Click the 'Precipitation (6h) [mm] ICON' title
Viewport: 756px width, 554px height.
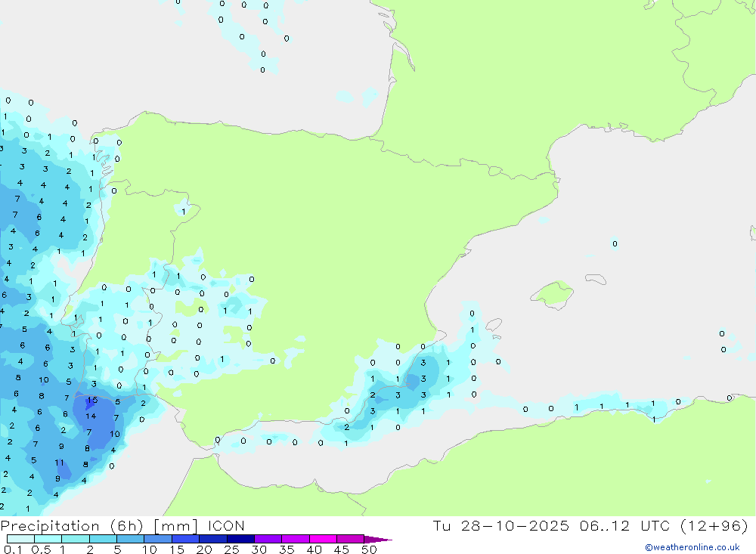pos(122,525)
